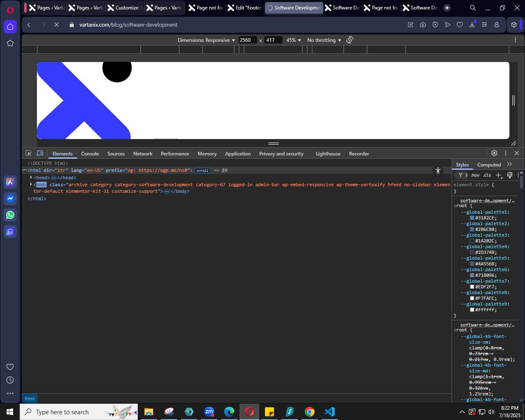Add page to bookmarks heart icon
Viewport: 525px width, 420px height.
point(460,25)
